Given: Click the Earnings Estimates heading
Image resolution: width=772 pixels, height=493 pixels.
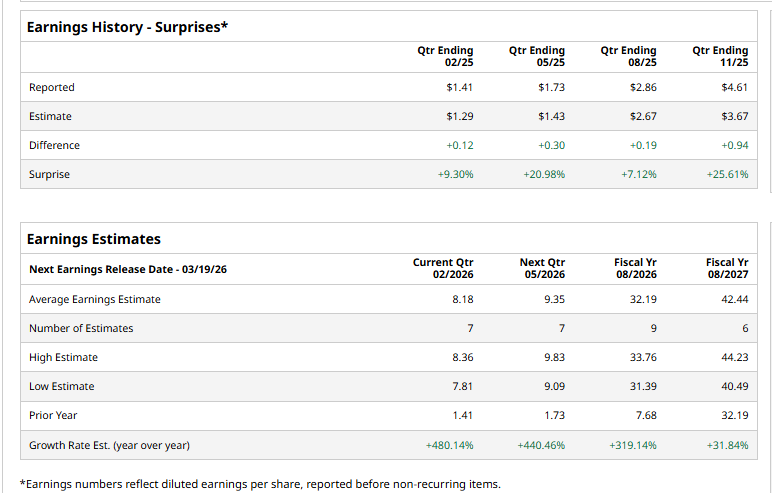Looking at the screenshot, I should (94, 239).
